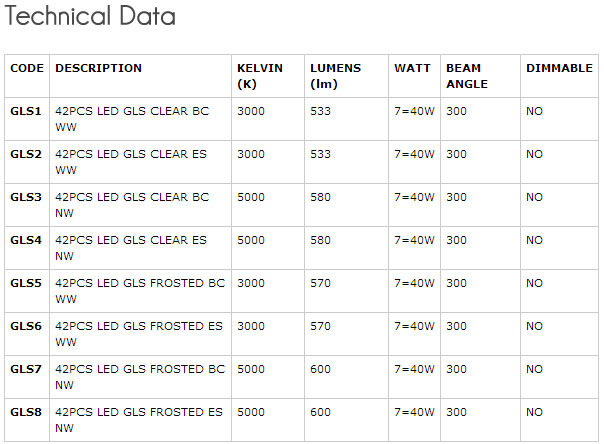Select the LUMENS (lm) column header
Image resolution: width=604 pixels, height=444 pixels.
click(x=335, y=75)
